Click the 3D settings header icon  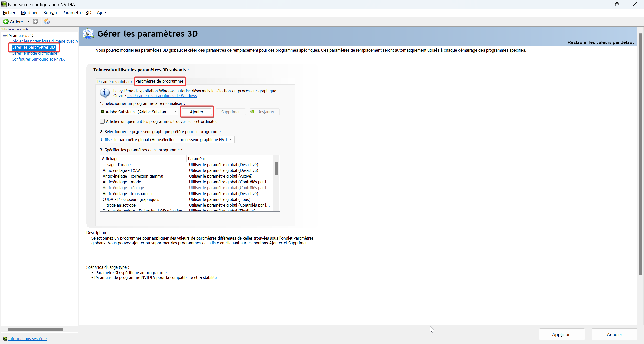(x=88, y=34)
